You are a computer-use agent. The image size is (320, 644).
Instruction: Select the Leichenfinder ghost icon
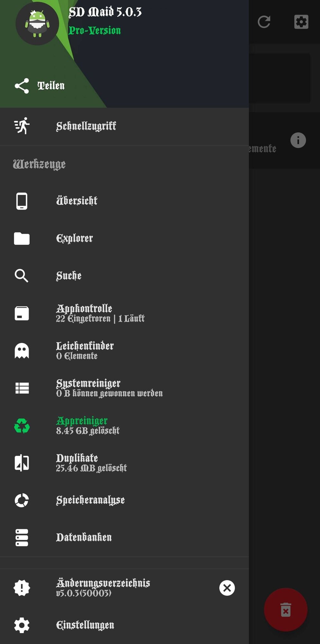[22, 351]
